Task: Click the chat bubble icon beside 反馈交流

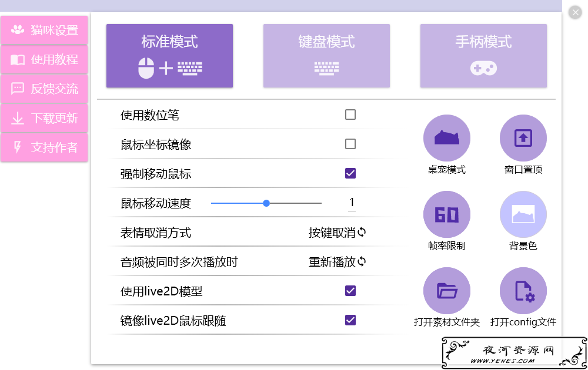Action: click(18, 89)
